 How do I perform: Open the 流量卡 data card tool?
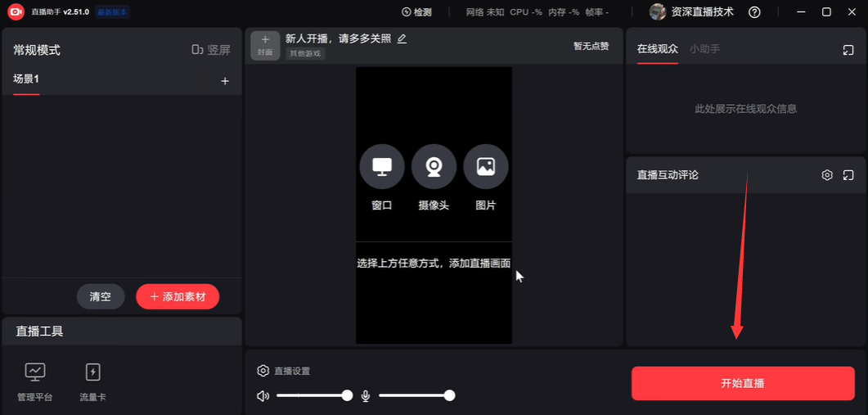tap(92, 381)
